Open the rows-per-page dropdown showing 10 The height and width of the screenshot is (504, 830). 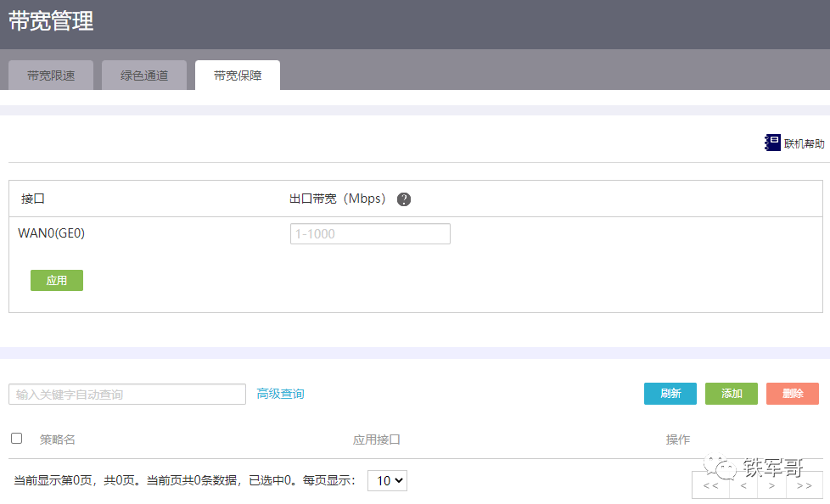(x=387, y=481)
